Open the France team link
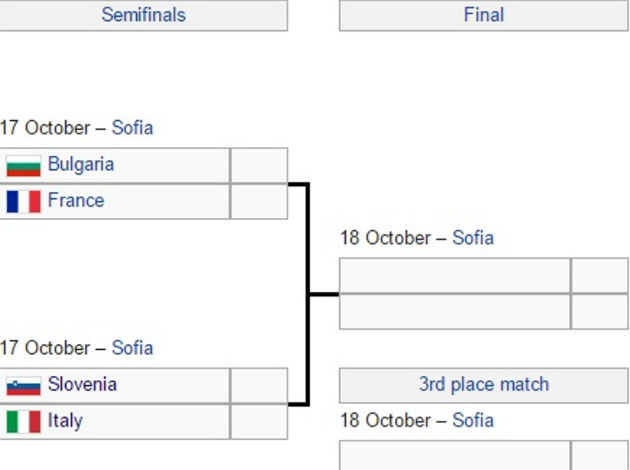This screenshot has width=630, height=470. tap(76, 200)
